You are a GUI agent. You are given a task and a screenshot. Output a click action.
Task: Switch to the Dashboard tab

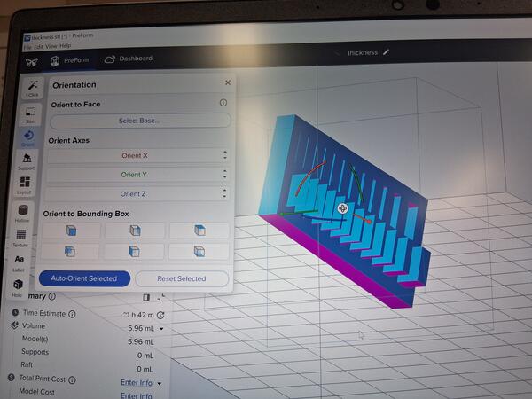[129, 59]
